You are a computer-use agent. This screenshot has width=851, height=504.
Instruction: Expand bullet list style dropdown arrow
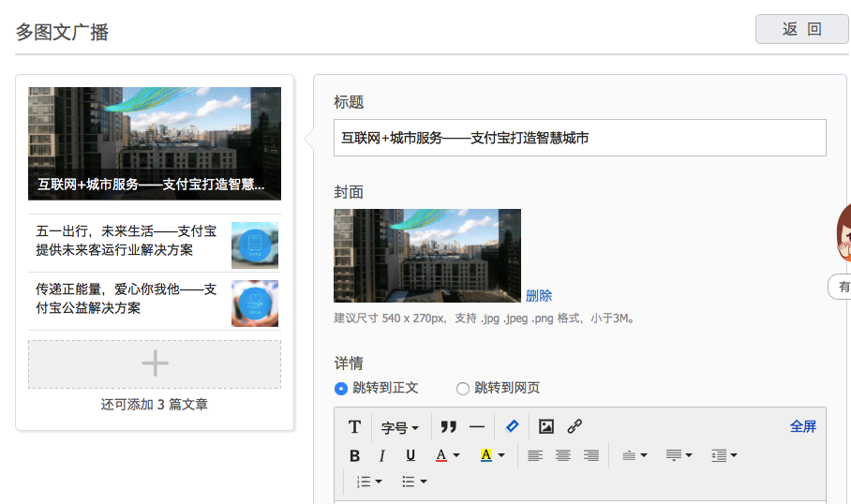424,482
